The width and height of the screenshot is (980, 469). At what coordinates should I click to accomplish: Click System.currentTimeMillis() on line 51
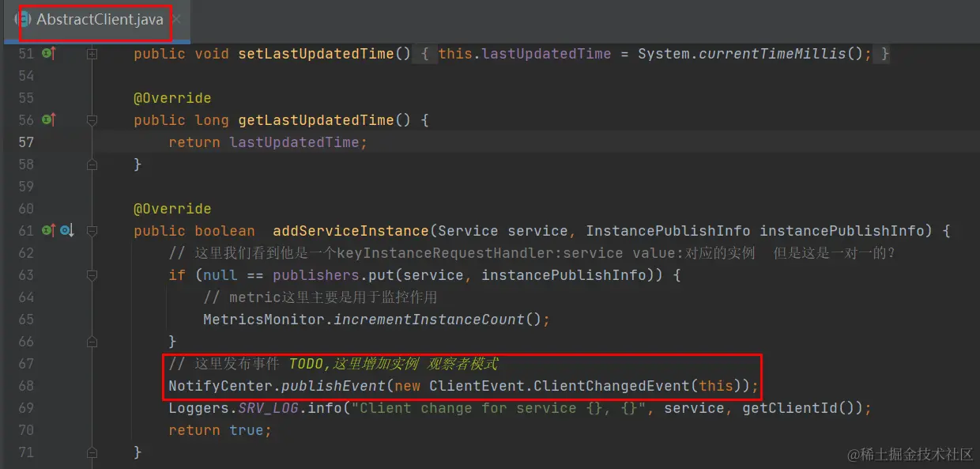751,54
